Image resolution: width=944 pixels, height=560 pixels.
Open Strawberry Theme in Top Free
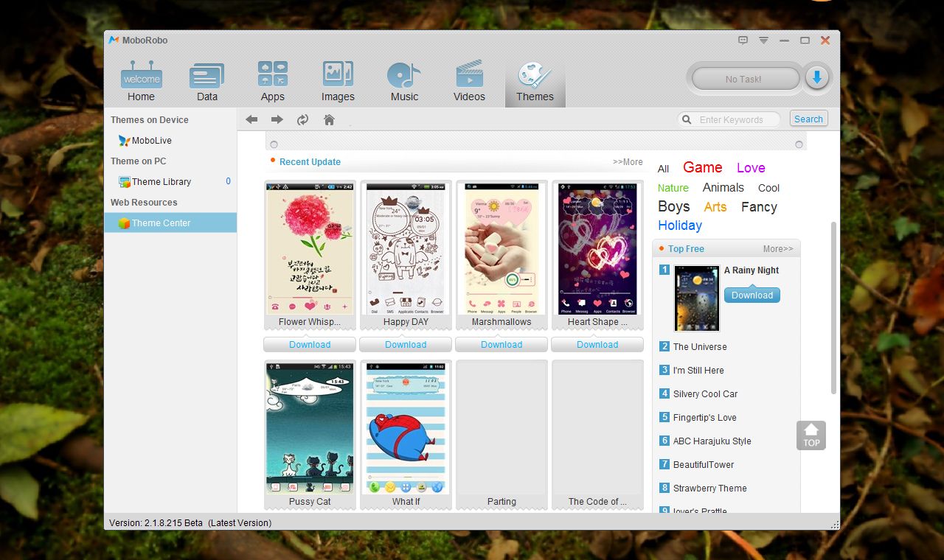tap(709, 488)
